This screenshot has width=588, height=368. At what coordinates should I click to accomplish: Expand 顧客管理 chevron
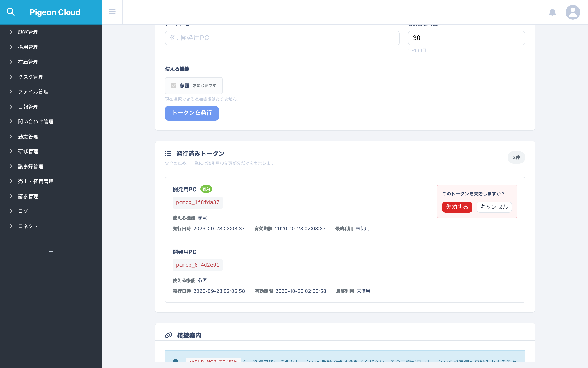[11, 32]
